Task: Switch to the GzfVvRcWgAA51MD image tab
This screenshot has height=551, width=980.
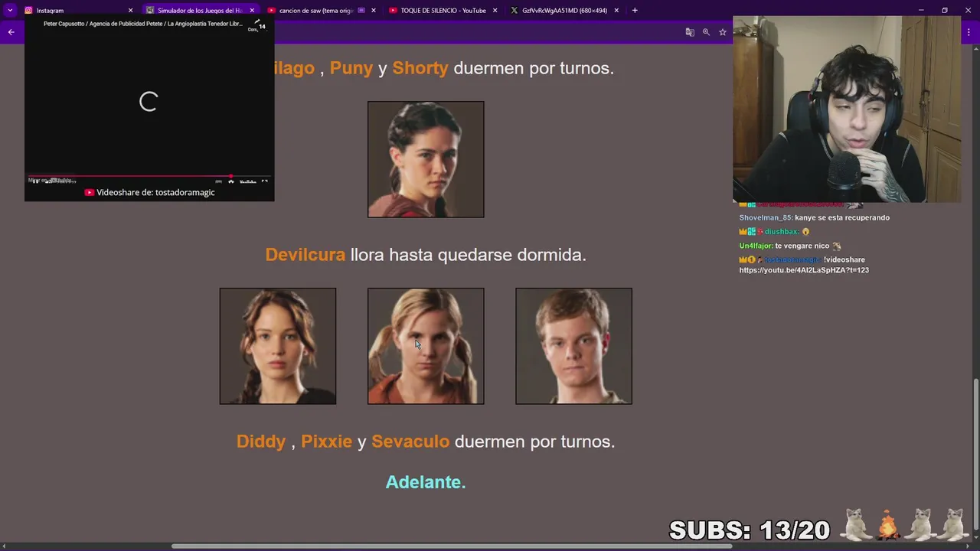Action: [564, 11]
